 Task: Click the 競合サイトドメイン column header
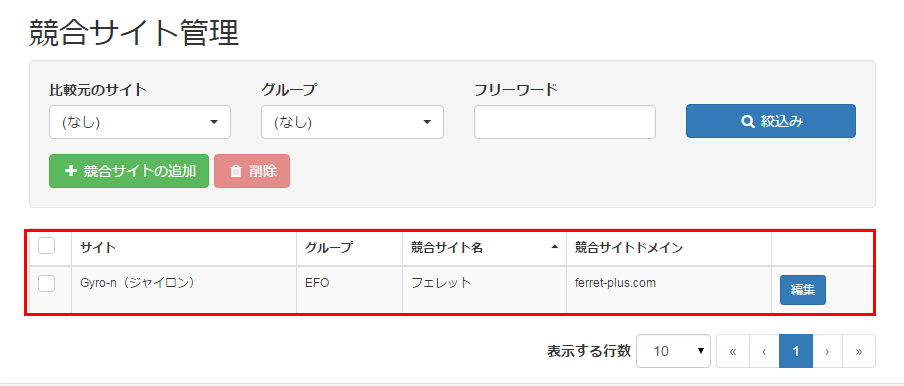629,248
